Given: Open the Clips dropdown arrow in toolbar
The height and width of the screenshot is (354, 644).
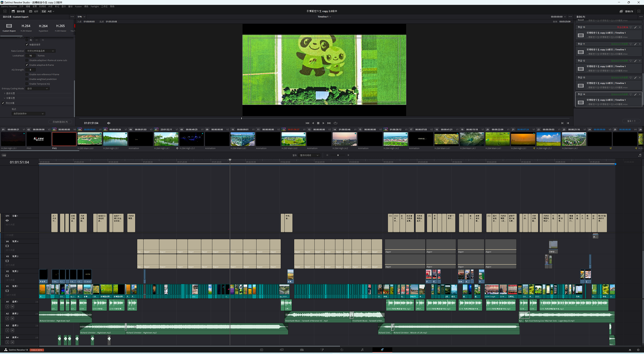Looking at the screenshot, I should coord(53,11).
